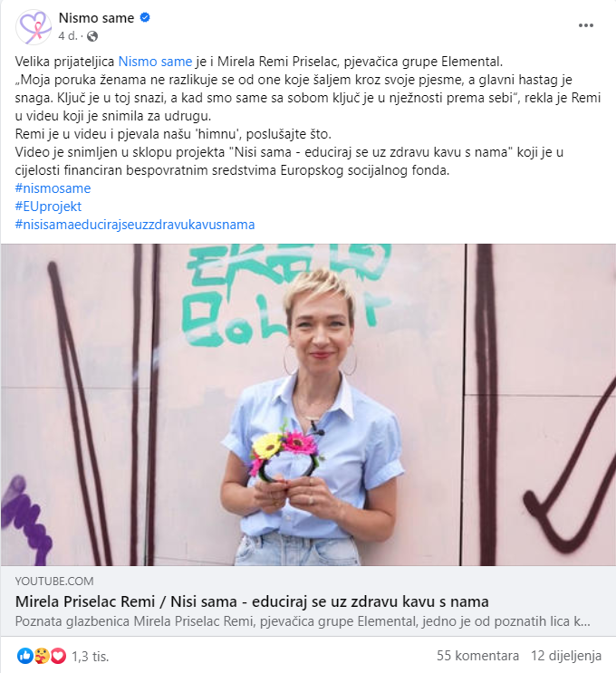Screen dimensions: 616x673
Task: Open the Mirela Priselac Remi video title
Action: click(252, 601)
